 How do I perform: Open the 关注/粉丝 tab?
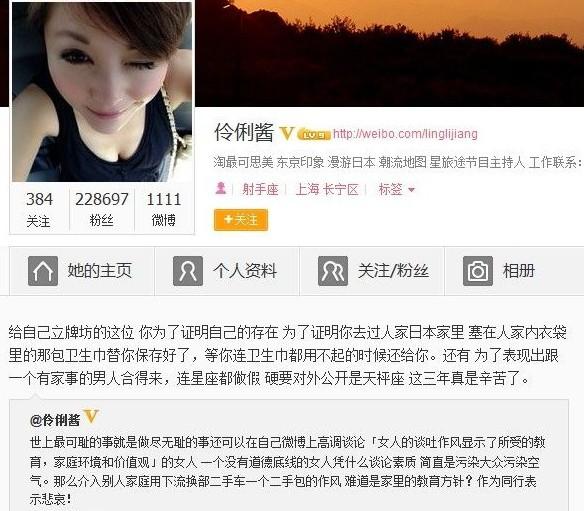point(372,271)
